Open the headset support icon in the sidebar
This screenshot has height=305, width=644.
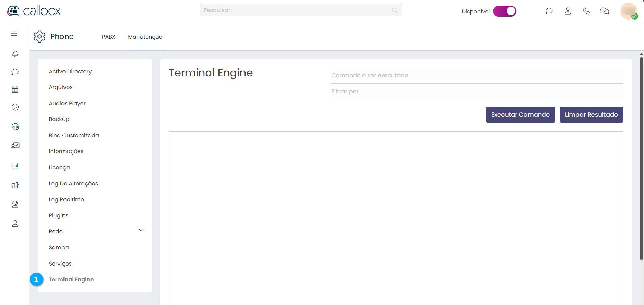click(x=15, y=127)
